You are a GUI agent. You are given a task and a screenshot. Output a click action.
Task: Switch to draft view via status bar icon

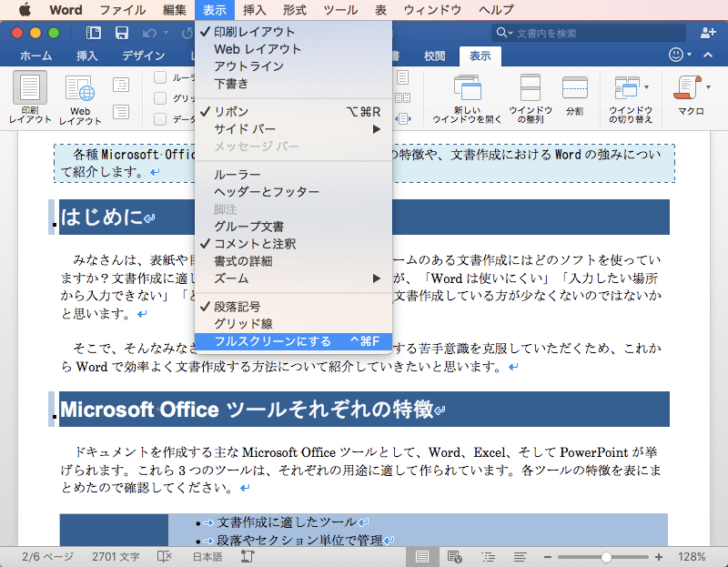tap(520, 556)
